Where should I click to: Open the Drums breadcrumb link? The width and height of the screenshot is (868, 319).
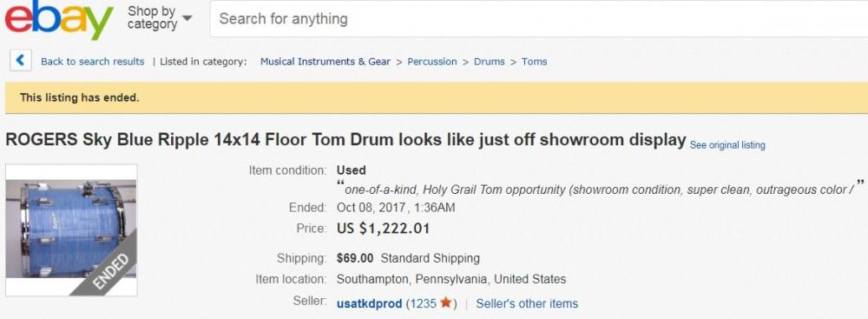[x=490, y=62]
